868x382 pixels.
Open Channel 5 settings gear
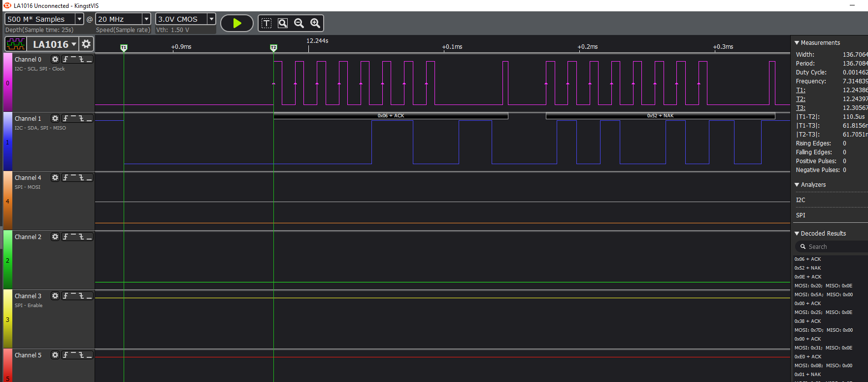point(55,355)
